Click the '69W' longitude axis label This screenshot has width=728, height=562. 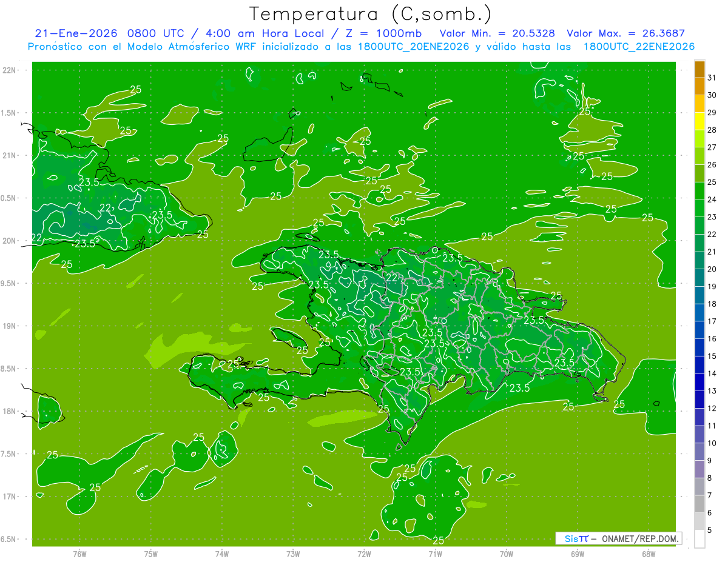[x=578, y=554]
